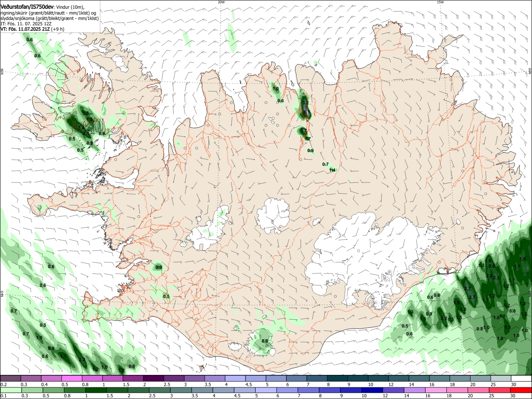Click the bright pink 0.5 swatch, upper scale
The width and height of the screenshot is (532, 399).
[72, 378]
